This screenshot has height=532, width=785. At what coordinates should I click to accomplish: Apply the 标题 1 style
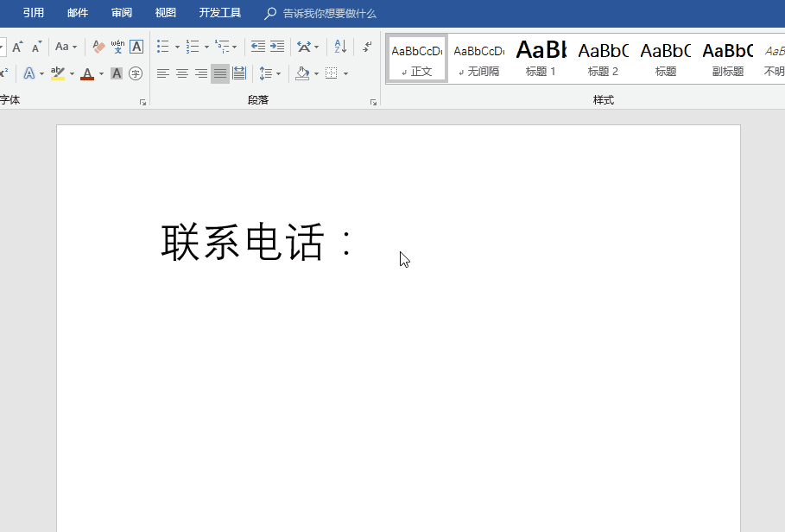coord(541,59)
